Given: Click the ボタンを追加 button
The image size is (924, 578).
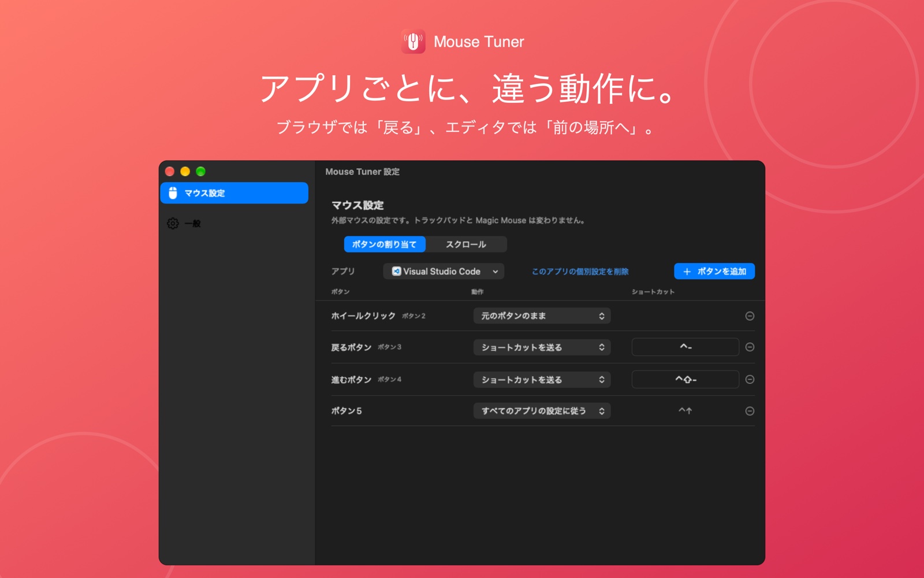Looking at the screenshot, I should (x=714, y=271).
